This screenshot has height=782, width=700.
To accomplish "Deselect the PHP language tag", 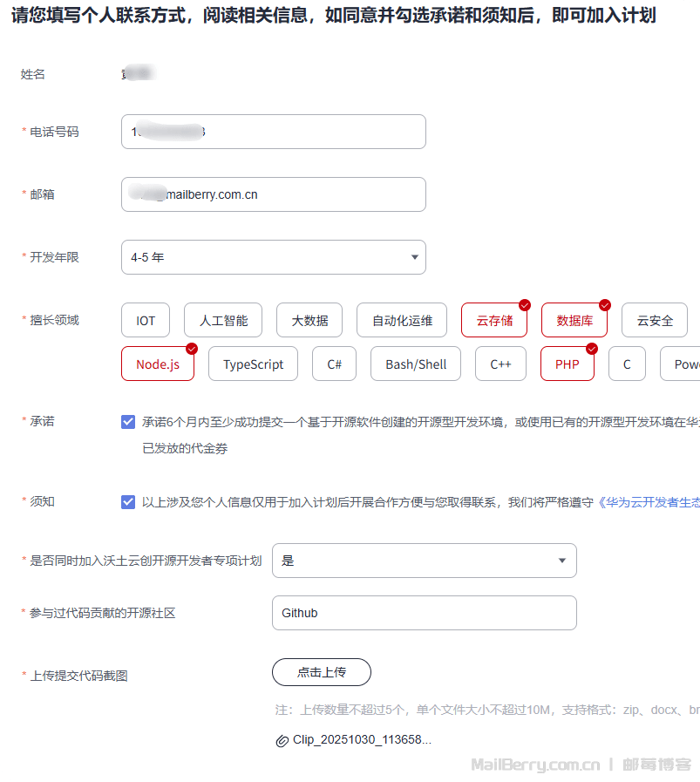I will point(567,364).
